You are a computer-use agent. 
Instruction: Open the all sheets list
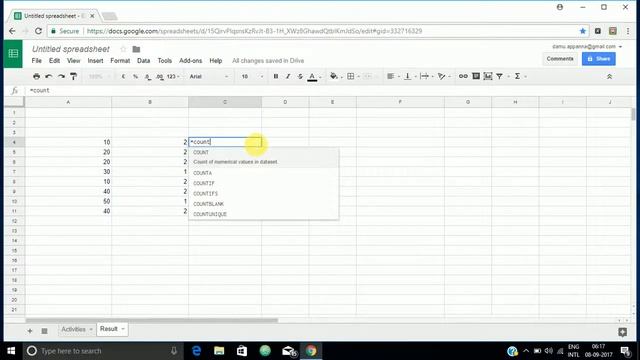[x=44, y=331]
